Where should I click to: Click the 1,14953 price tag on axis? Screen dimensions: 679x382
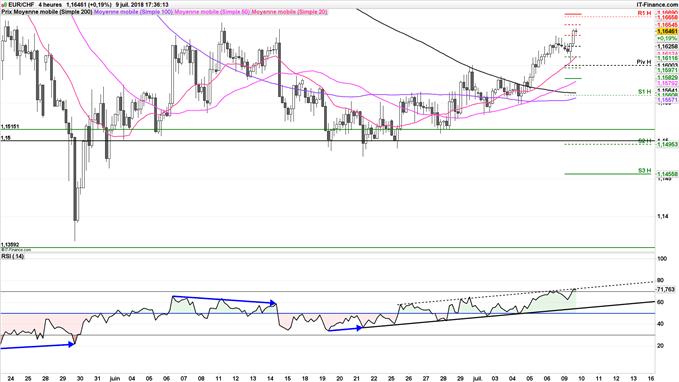(x=667, y=144)
